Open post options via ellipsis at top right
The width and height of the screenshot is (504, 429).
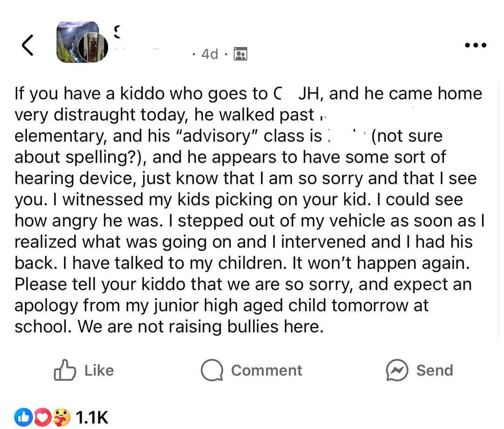(x=475, y=45)
